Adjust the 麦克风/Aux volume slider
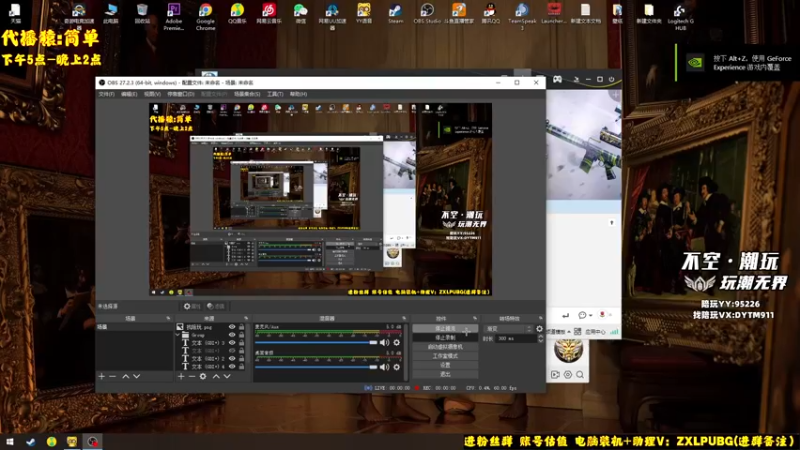This screenshot has height=450, width=800. (316, 342)
